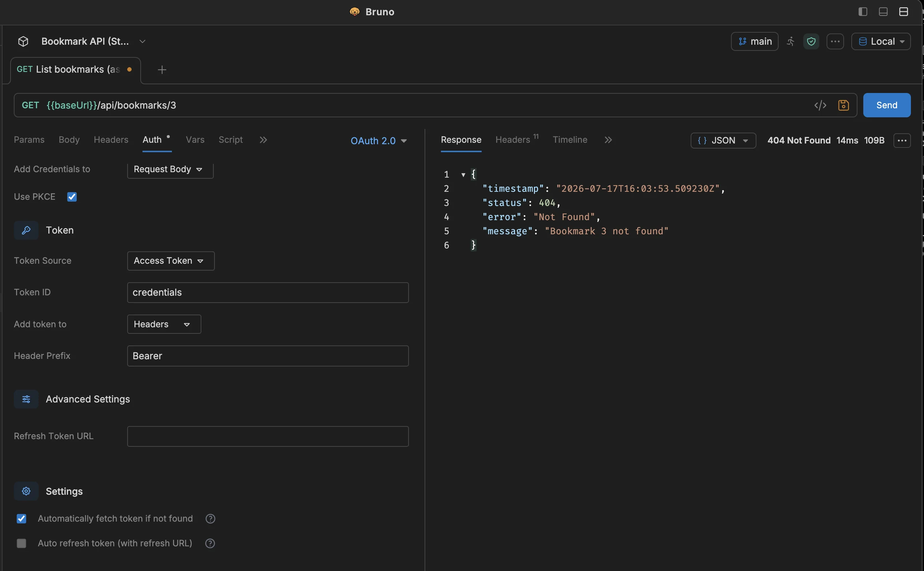Open the collection more options ellipsis
924x571 pixels.
[835, 41]
